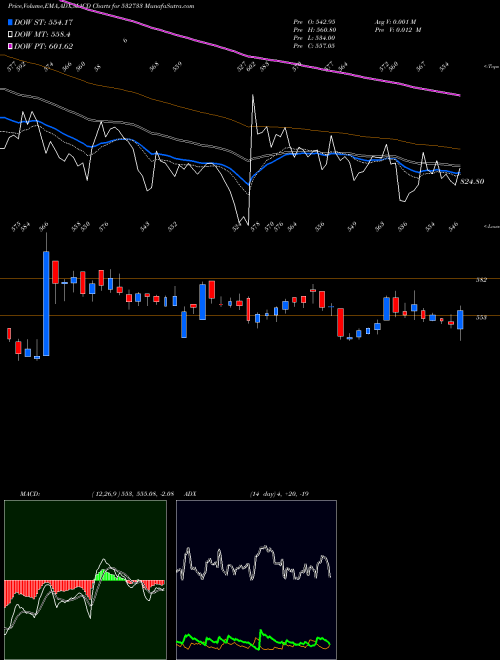Click the last blue candlestick at the far right
Image resolution: width=500 pixels, height=660 pixels.
[460, 319]
